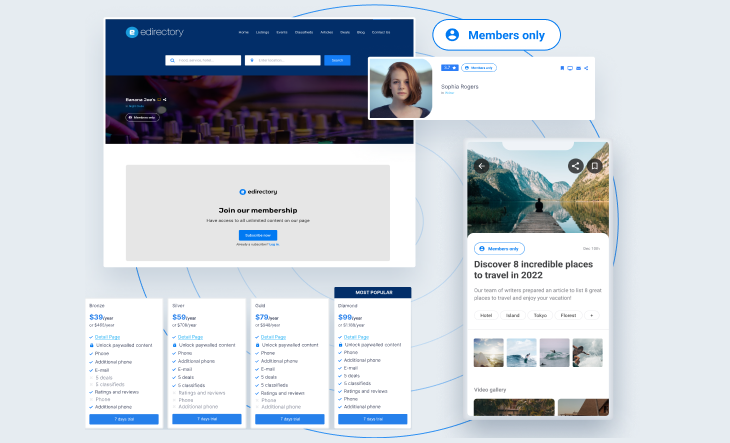Click the lock icon in the Silver plan

click(x=175, y=345)
